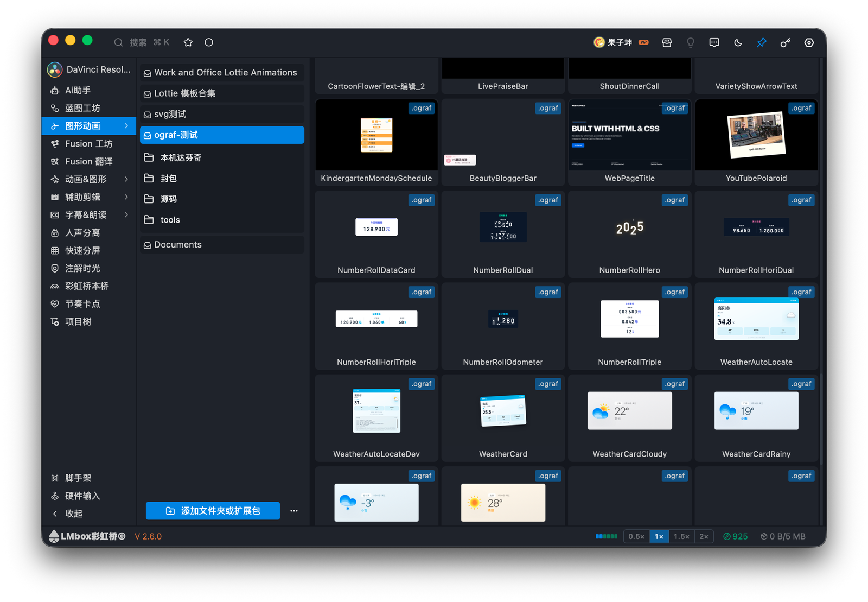868x602 pixels.
Task: Click the 彩虹桥本桥 rainbow icon
Action: pos(55,286)
